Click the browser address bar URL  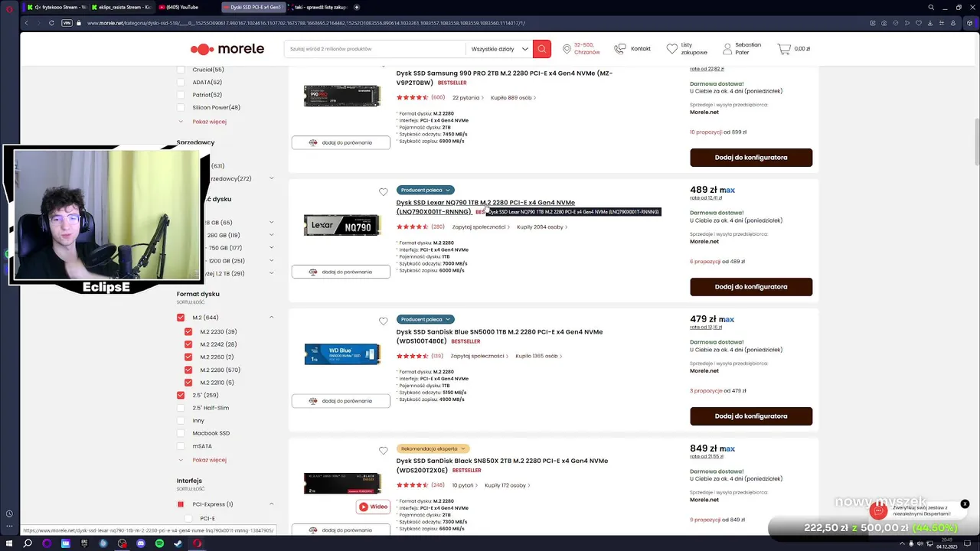pos(306,23)
